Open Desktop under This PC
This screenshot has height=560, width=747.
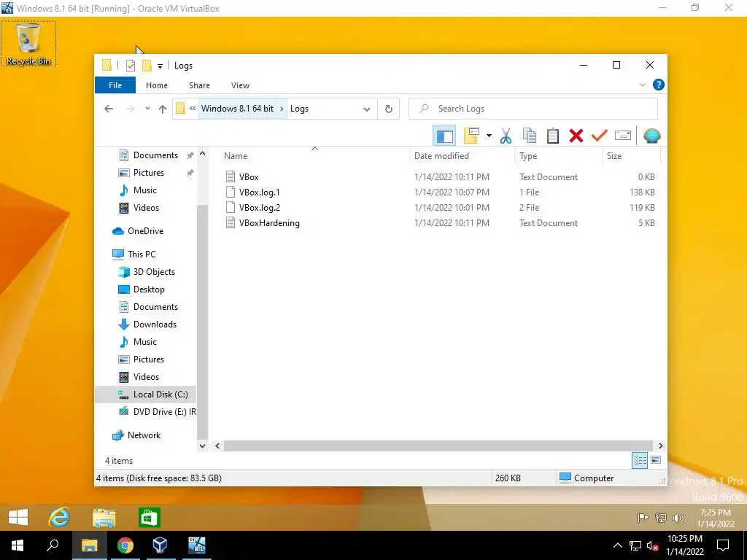point(149,289)
